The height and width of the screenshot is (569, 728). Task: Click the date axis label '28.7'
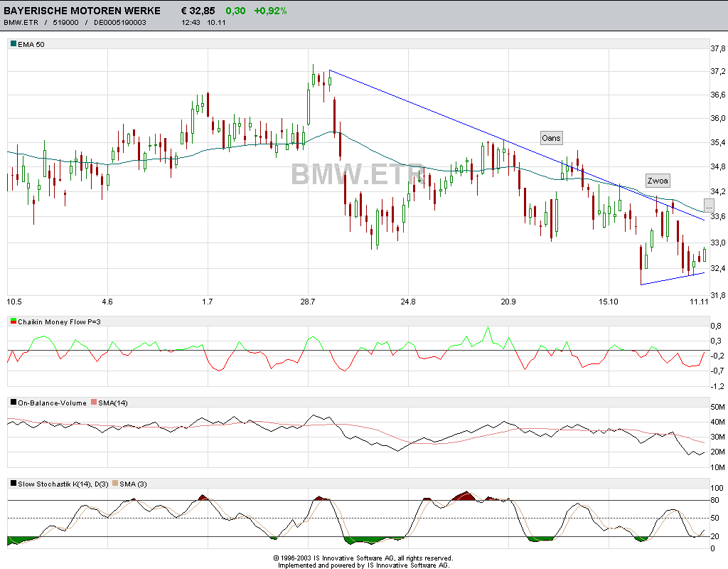(x=307, y=302)
